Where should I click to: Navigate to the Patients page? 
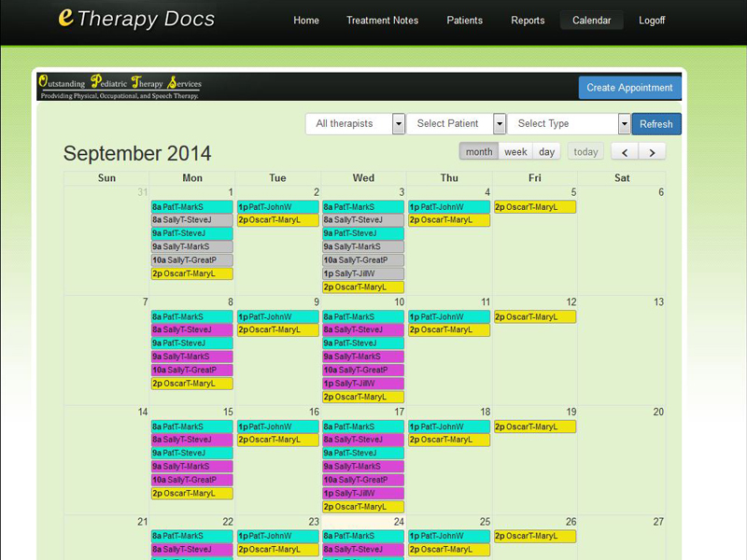465,21
